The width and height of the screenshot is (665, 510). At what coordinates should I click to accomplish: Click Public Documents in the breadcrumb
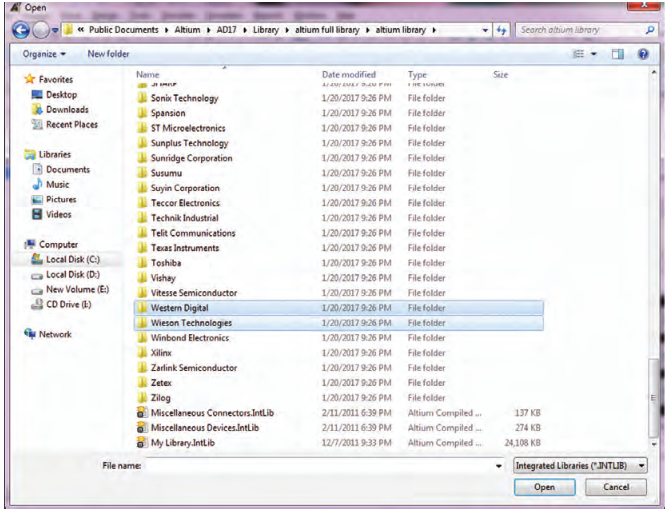tap(123, 30)
